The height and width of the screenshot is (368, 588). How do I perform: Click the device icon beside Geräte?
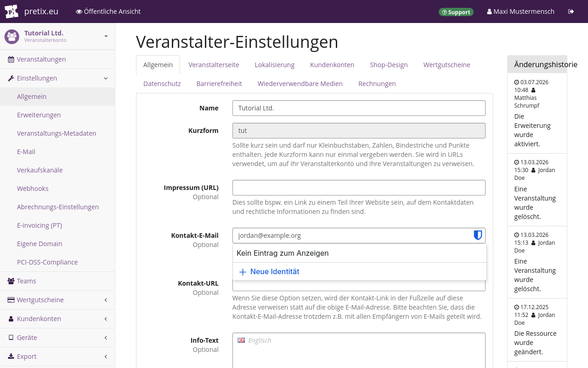pos(11,338)
